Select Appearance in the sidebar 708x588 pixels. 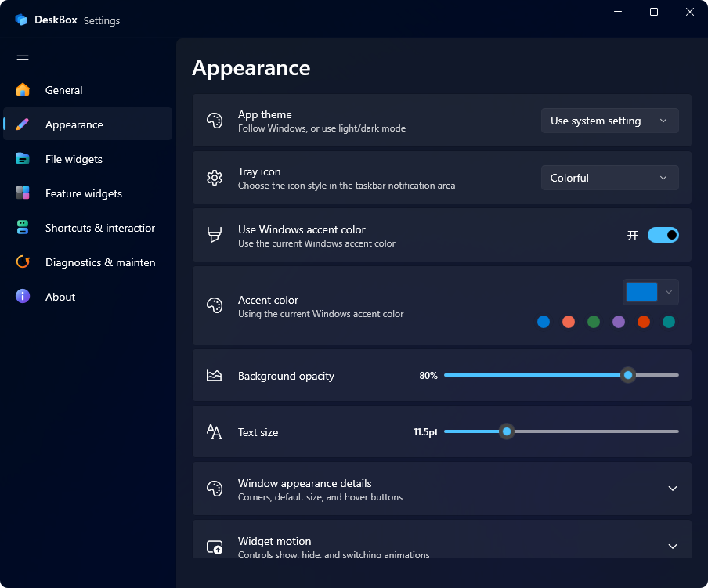pyautogui.click(x=88, y=124)
